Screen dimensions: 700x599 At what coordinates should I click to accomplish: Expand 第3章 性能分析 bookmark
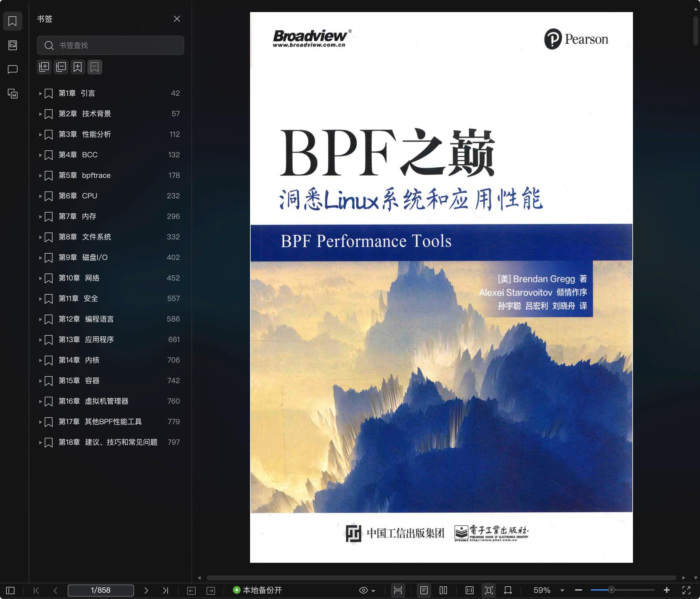40,134
